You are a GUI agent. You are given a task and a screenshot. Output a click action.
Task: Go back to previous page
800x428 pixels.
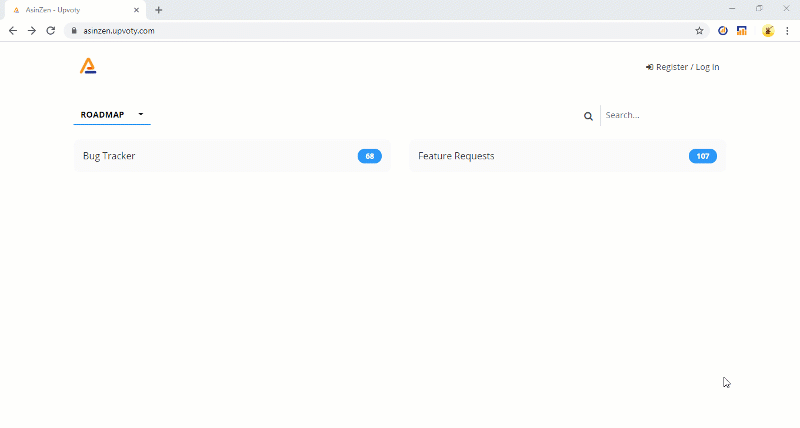click(x=13, y=31)
